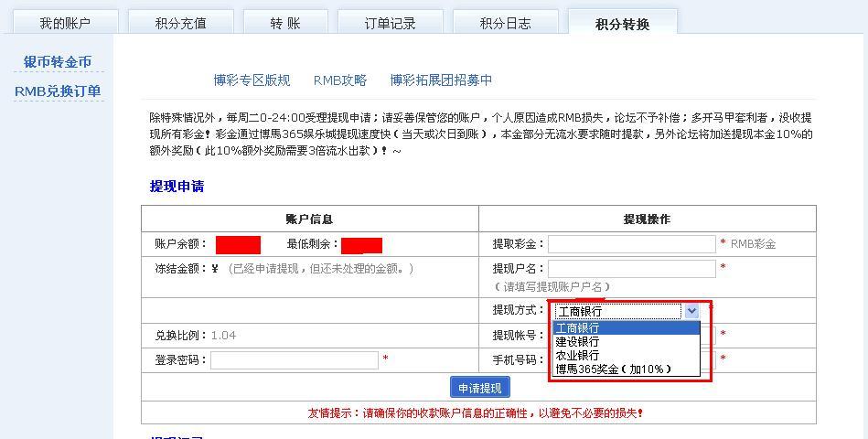
Task: Choose 建设银行 from the dropdown list
Action: pyautogui.click(x=627, y=341)
